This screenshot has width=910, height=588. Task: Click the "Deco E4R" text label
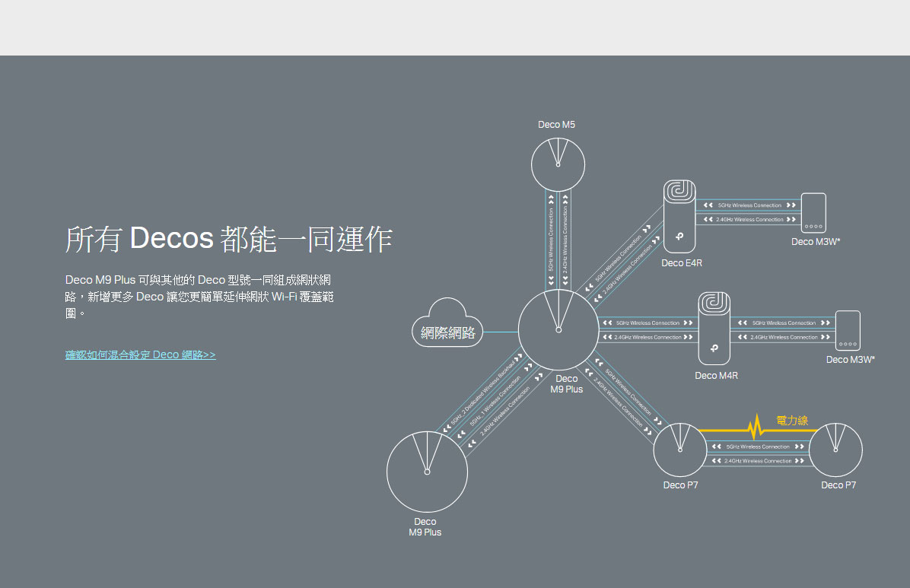(x=682, y=263)
